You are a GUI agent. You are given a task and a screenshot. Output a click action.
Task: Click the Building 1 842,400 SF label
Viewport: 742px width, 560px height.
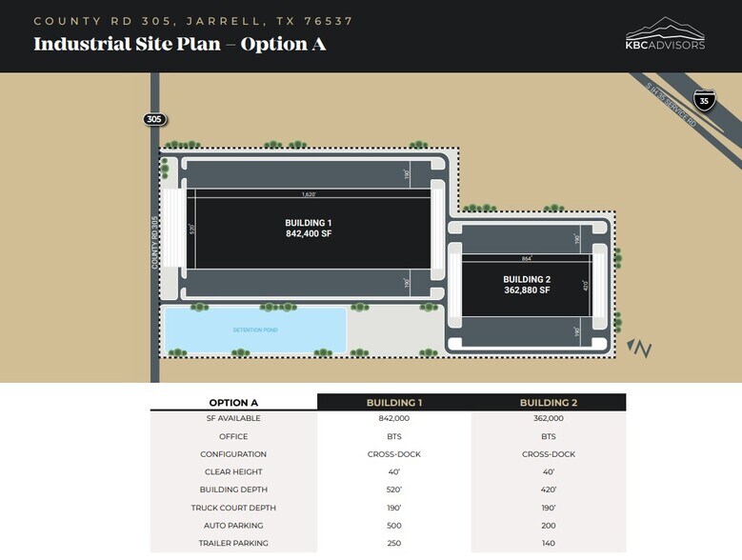click(309, 228)
